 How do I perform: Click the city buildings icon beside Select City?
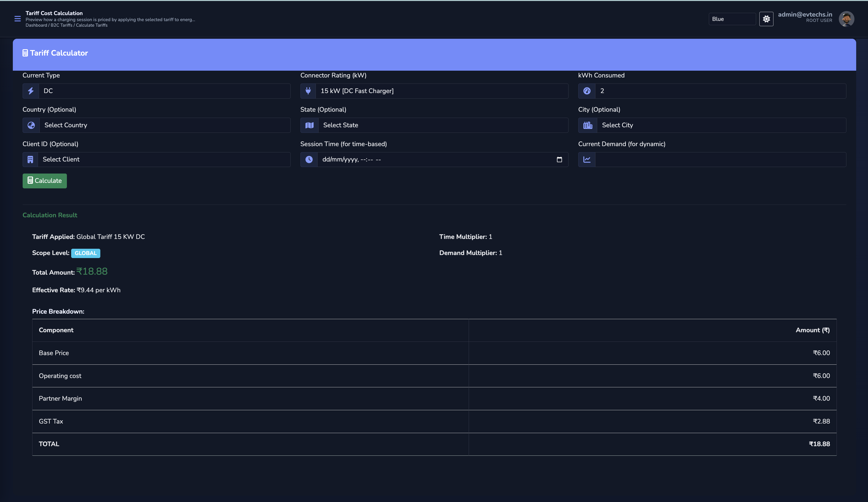coord(587,125)
